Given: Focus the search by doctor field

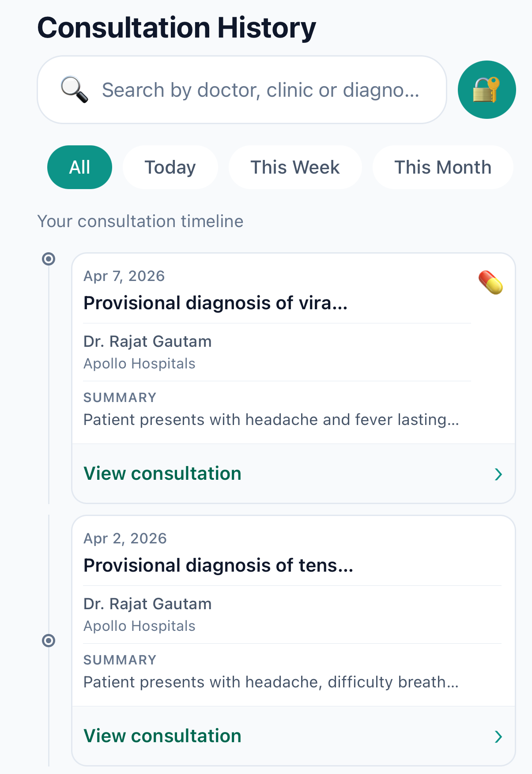Looking at the screenshot, I should [260, 90].
